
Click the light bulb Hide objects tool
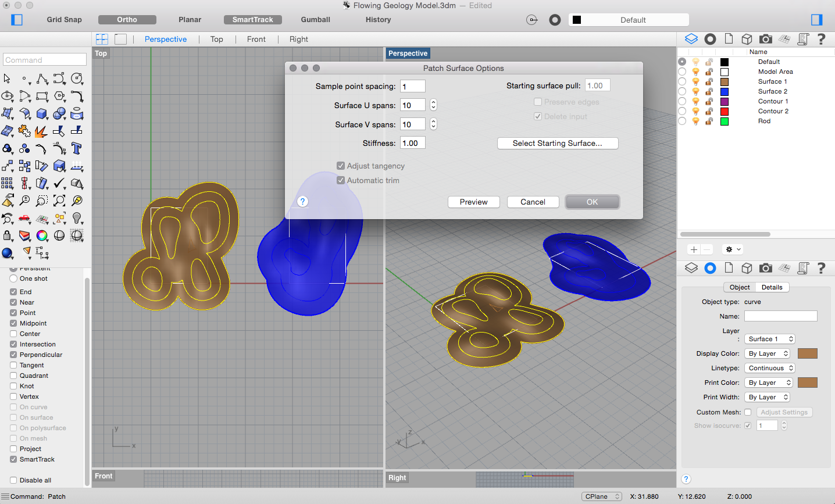[x=77, y=219]
